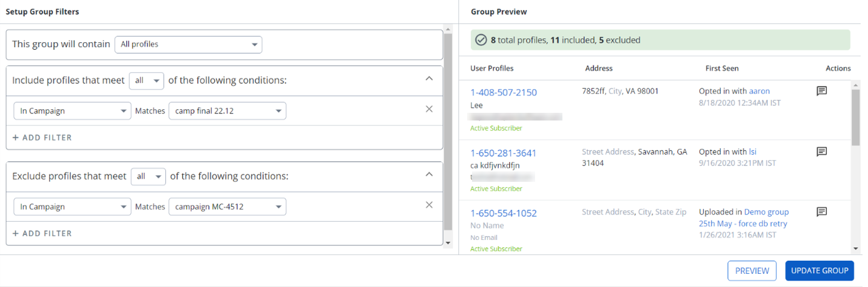
Task: Click the Savannah, GA 31404 address
Action: (x=634, y=157)
